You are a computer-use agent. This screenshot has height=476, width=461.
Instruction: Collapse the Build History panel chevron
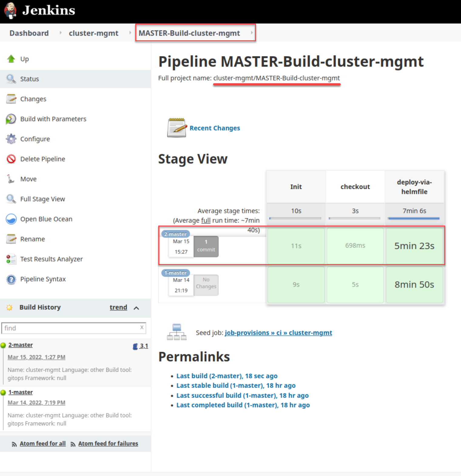click(x=136, y=308)
